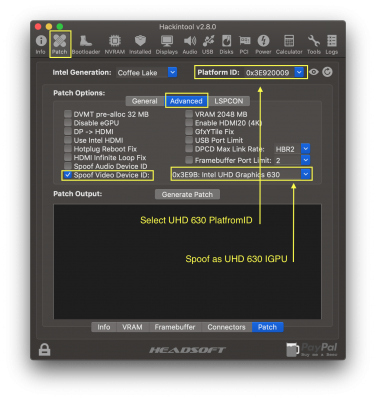The width and height of the screenshot is (376, 400).
Task: Select the bottom Patch tab
Action: pyautogui.click(x=267, y=327)
